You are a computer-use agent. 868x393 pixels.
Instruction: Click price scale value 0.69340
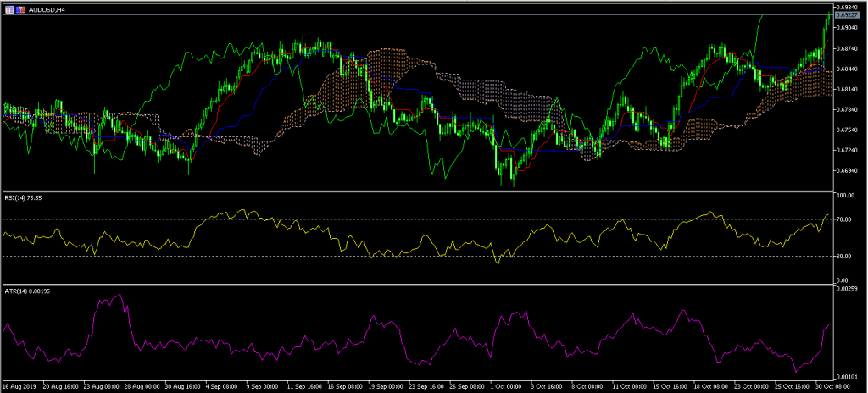(x=848, y=7)
